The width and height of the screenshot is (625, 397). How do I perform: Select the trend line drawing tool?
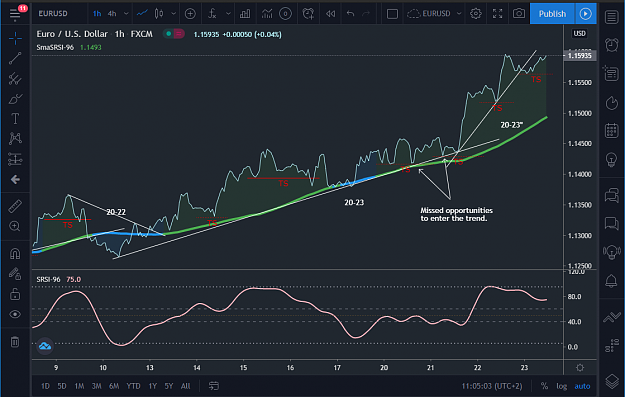[15, 59]
